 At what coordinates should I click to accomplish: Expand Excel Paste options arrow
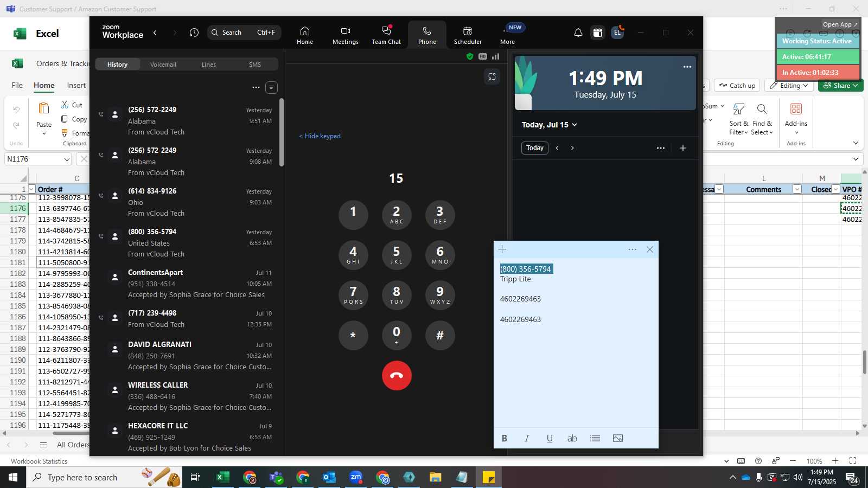44,133
